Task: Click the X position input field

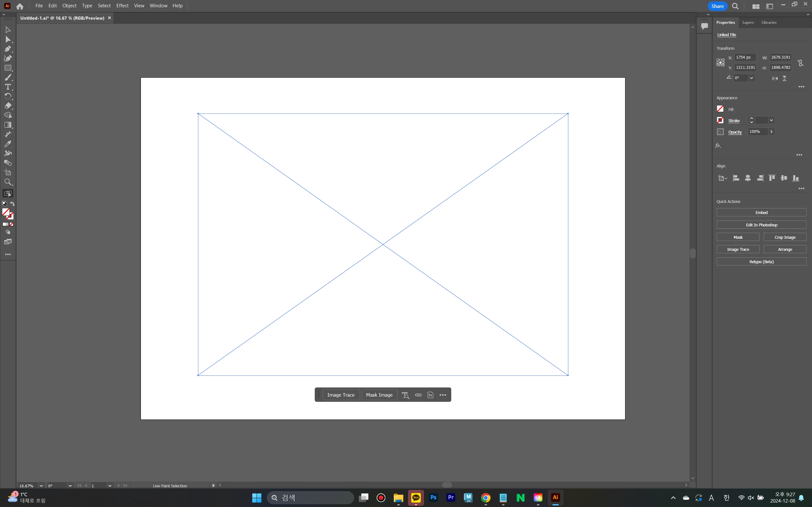Action: 745,57
